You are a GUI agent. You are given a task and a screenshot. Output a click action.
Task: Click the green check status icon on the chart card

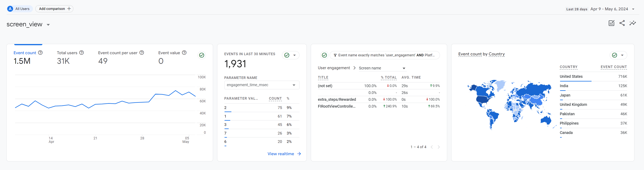[202, 55]
